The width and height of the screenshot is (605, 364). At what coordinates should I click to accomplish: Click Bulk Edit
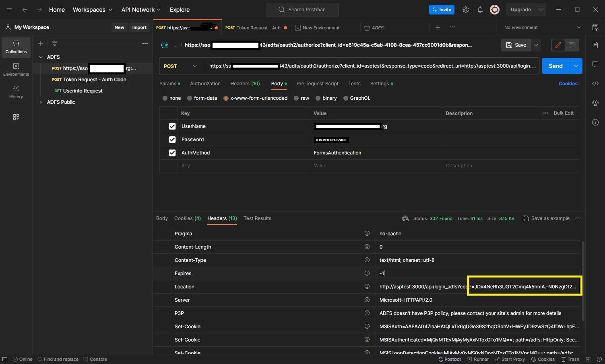point(564,113)
